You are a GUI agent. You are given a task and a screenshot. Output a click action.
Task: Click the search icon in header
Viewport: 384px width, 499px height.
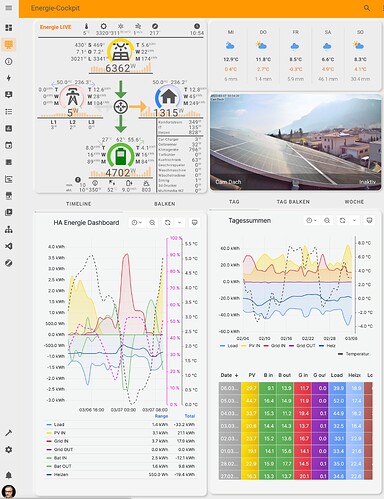point(367,8)
